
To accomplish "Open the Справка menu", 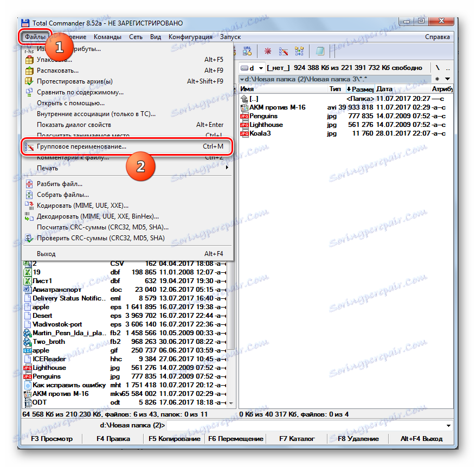I will point(437,37).
